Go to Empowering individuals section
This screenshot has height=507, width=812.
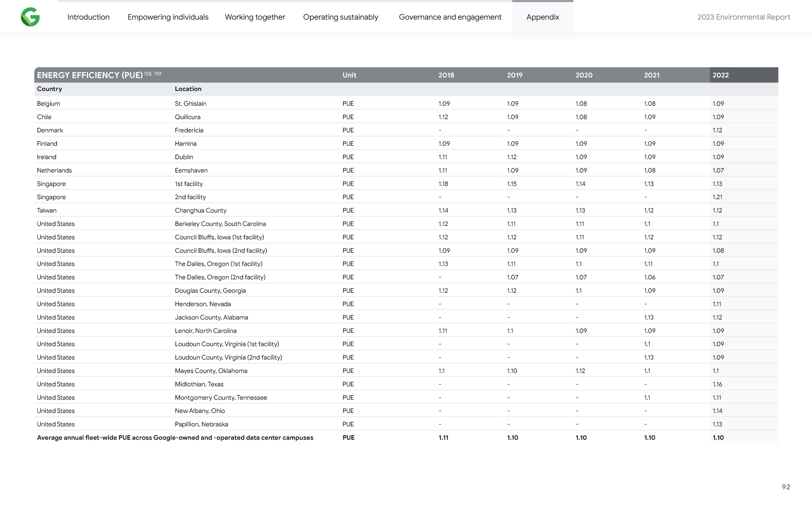(168, 17)
